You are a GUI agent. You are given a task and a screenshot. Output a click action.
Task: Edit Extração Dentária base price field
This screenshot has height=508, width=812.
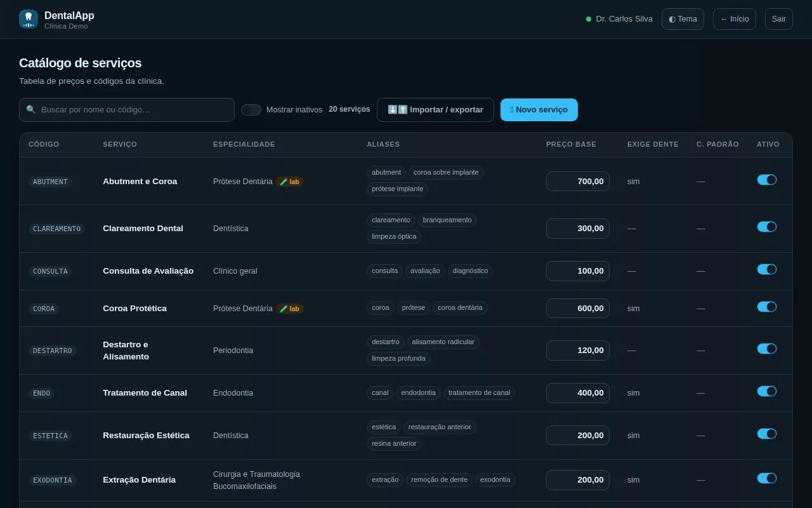click(578, 480)
